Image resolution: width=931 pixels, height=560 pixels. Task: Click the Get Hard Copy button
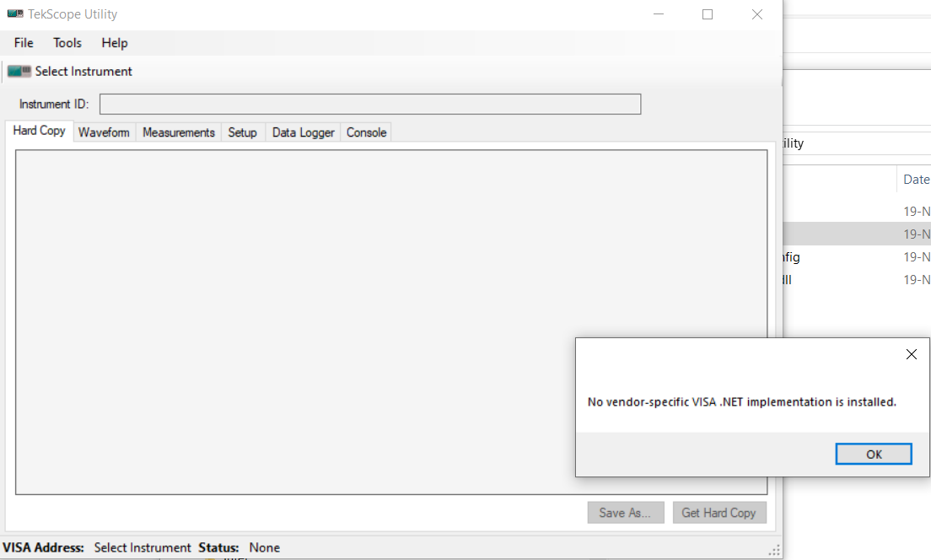[718, 513]
